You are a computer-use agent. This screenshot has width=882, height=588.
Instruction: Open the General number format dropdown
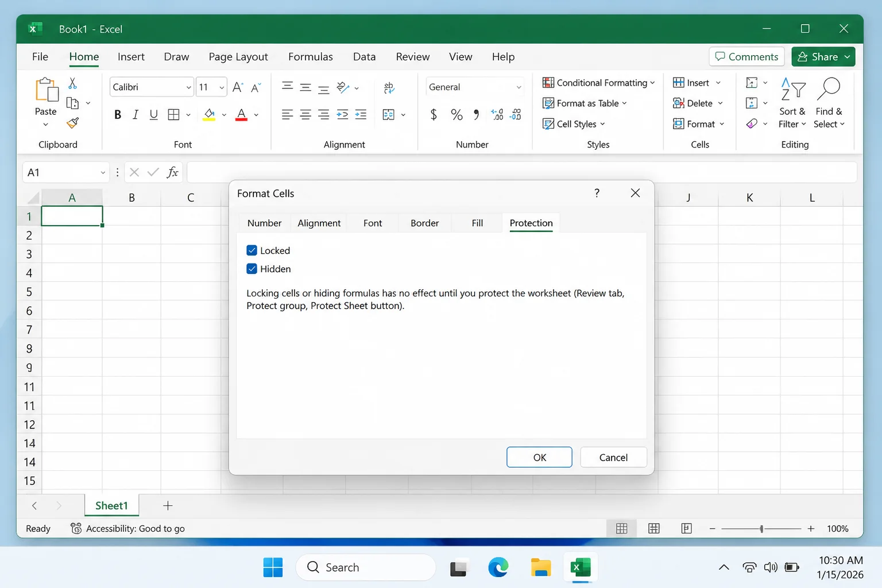[519, 87]
